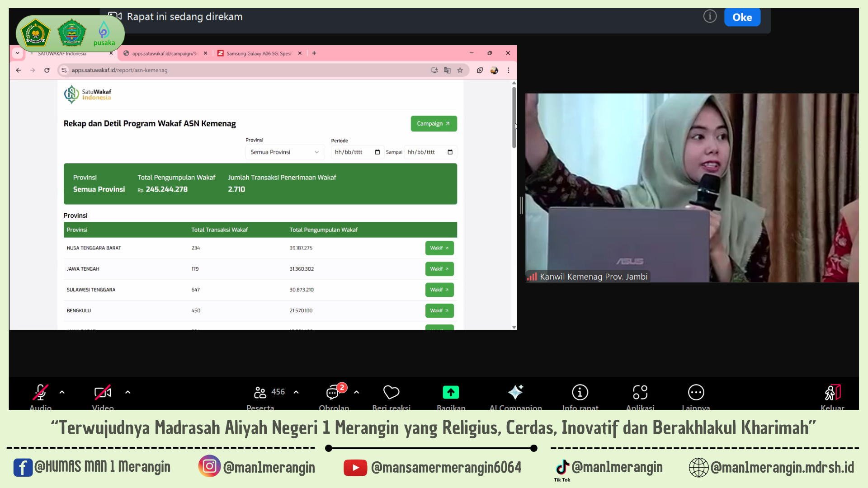
Task: Click the Keluar leave meeting icon
Action: (x=832, y=392)
